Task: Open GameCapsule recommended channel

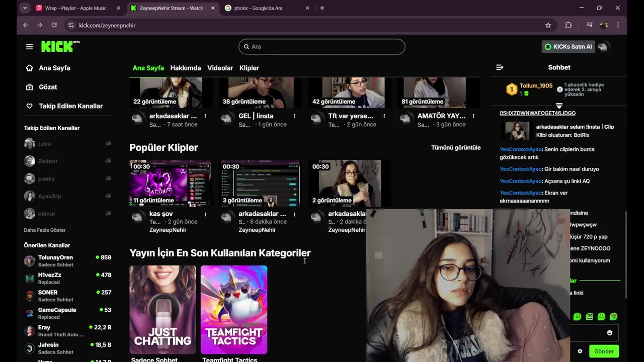Action: pos(68,313)
